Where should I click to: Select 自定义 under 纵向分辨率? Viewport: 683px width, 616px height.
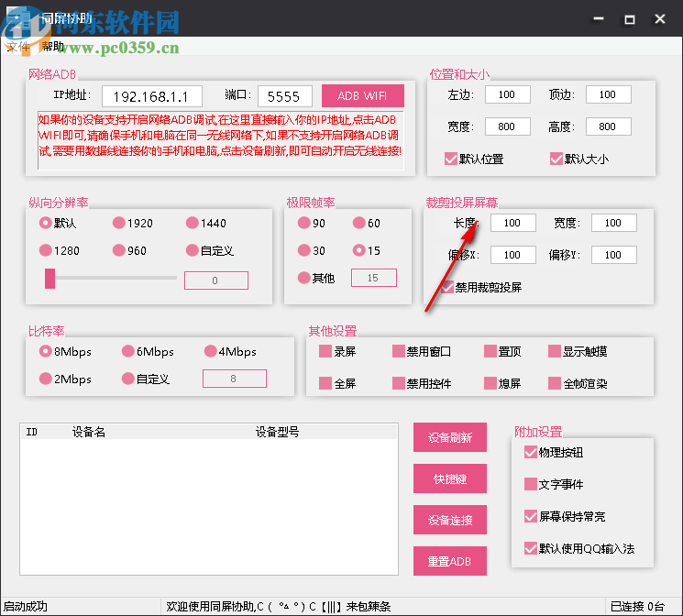pos(193,250)
